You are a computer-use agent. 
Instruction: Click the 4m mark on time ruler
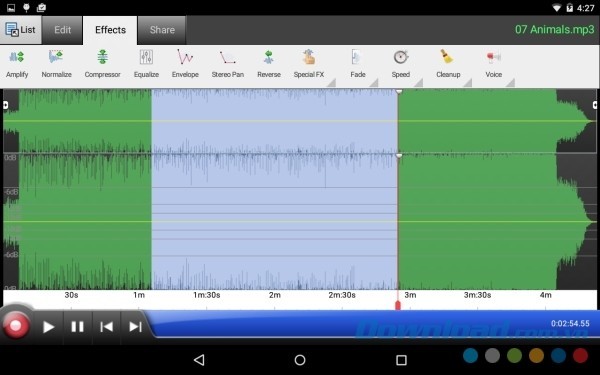coord(546,295)
